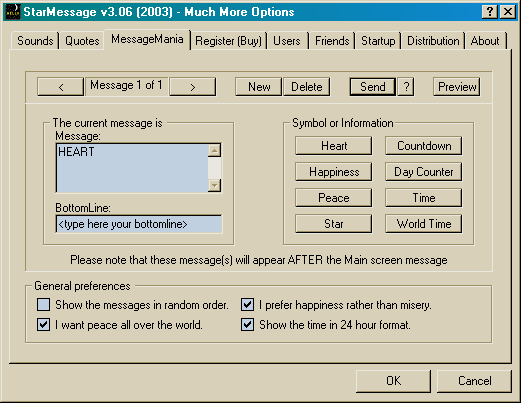Open the Distribution tab

click(x=433, y=41)
